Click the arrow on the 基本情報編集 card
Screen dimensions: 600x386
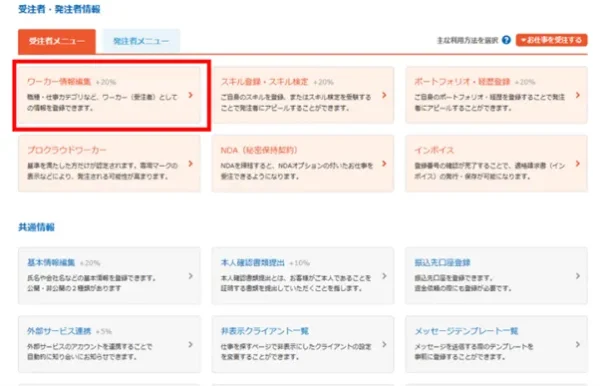[x=191, y=276]
